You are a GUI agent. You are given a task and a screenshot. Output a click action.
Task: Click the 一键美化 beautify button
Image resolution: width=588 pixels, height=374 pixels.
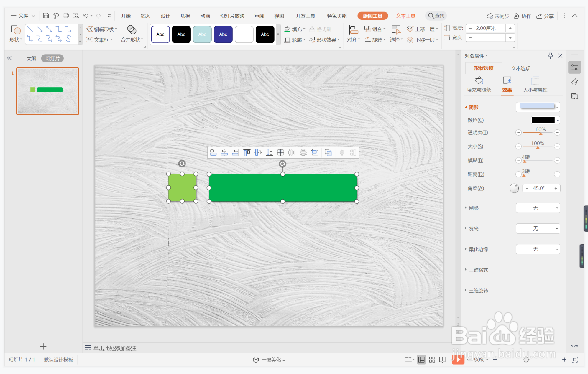point(269,360)
